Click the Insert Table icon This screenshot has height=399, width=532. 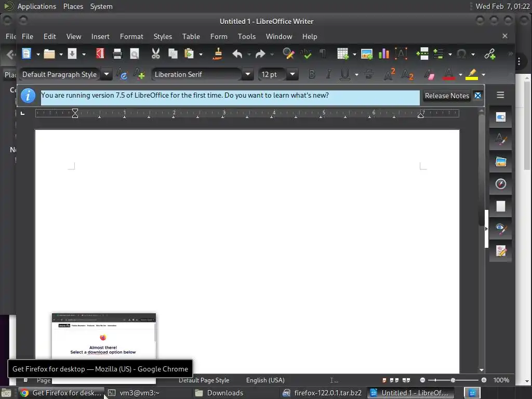click(343, 54)
